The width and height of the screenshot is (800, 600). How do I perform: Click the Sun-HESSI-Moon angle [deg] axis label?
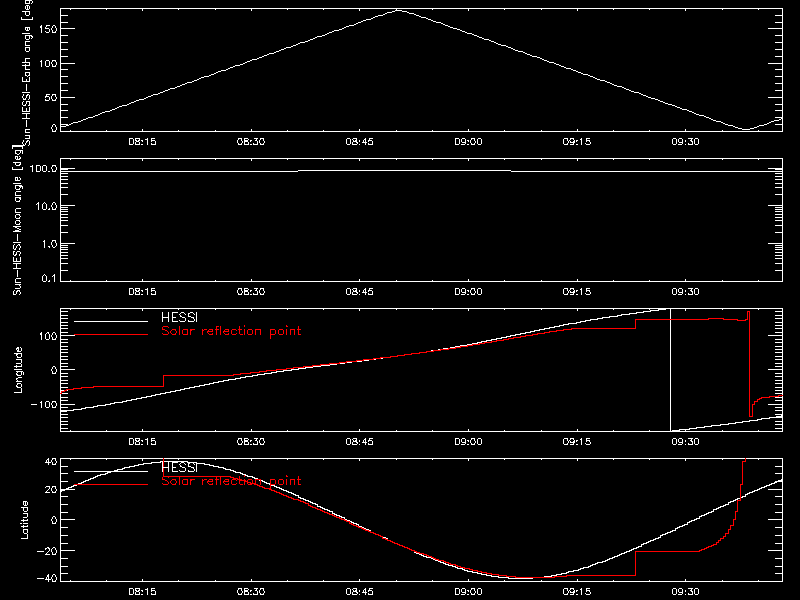coord(17,220)
